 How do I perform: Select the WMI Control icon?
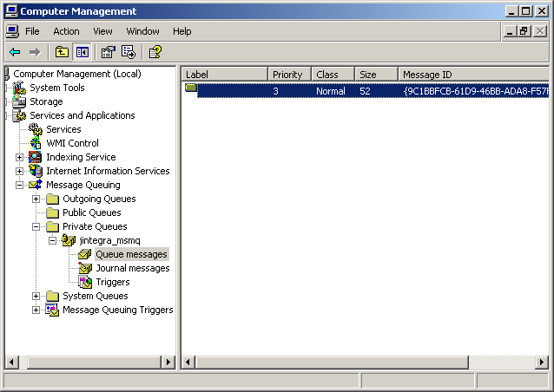[36, 143]
